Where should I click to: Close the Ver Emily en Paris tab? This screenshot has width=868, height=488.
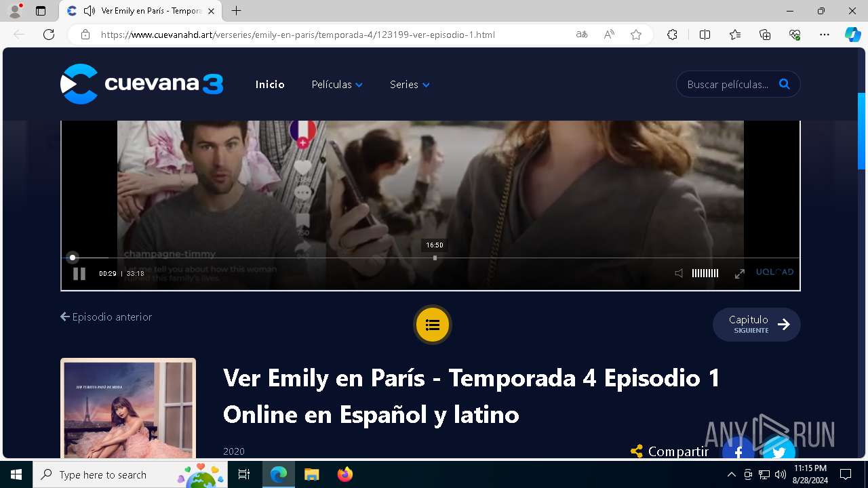coord(211,11)
